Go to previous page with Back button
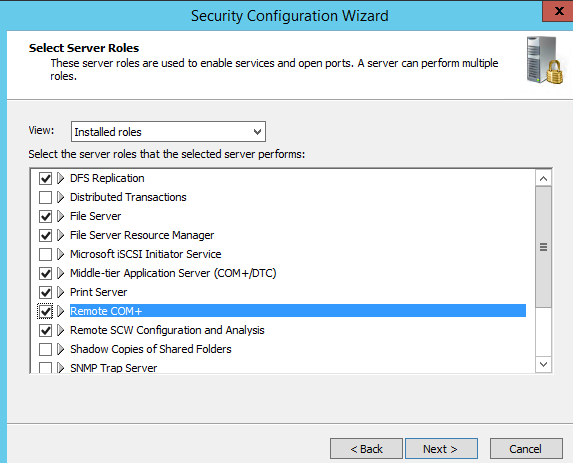 coord(366,448)
